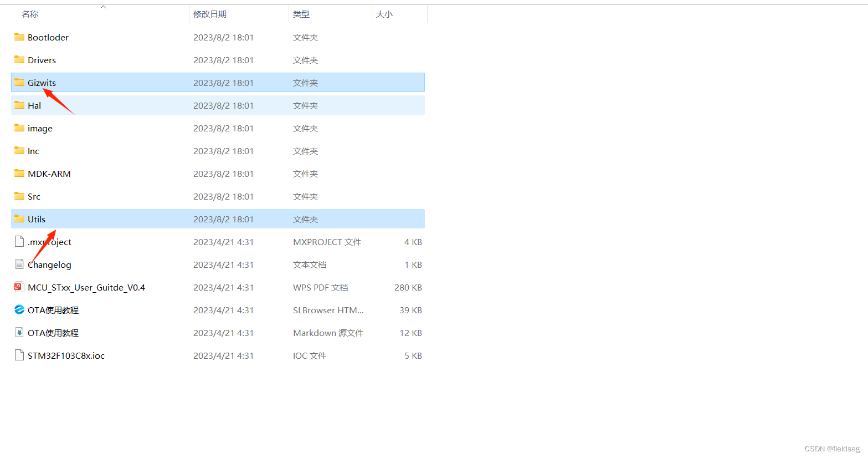Select the Drivers folder icon
Viewport: 868px width, 458px height.
tap(19, 60)
